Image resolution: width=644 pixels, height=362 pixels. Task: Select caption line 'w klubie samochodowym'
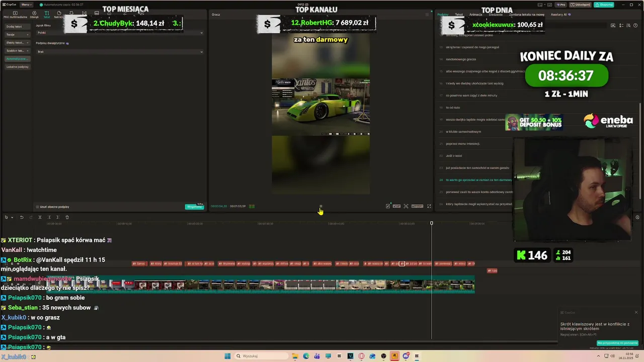[x=463, y=132]
